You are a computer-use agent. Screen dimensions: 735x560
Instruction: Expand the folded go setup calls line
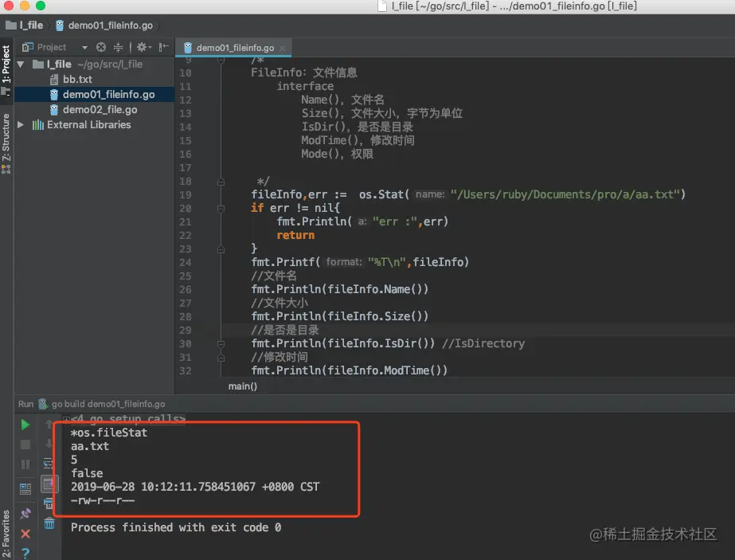pos(67,418)
